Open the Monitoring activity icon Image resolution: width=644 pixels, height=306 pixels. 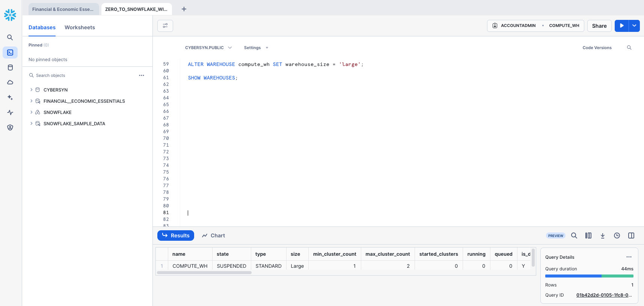pyautogui.click(x=10, y=112)
